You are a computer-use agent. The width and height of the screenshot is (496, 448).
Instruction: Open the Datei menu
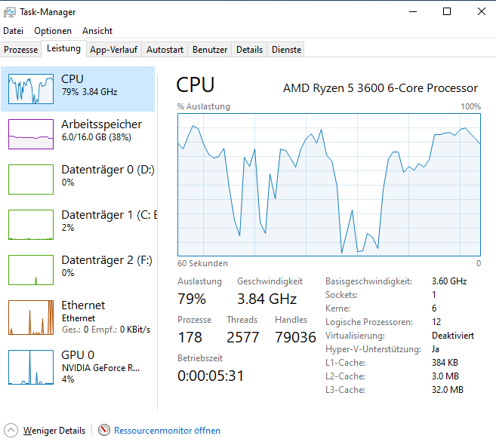(14, 31)
